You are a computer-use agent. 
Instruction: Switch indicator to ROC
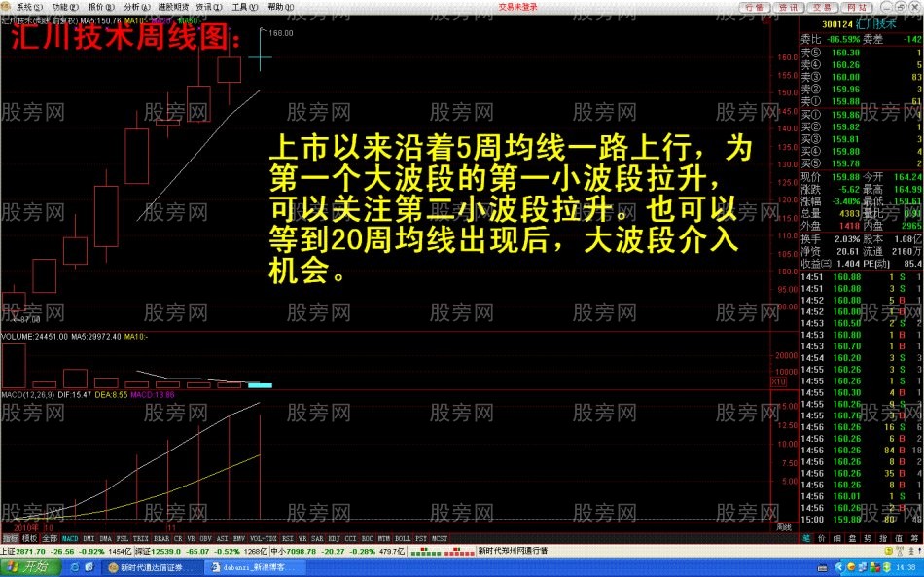tap(367, 538)
